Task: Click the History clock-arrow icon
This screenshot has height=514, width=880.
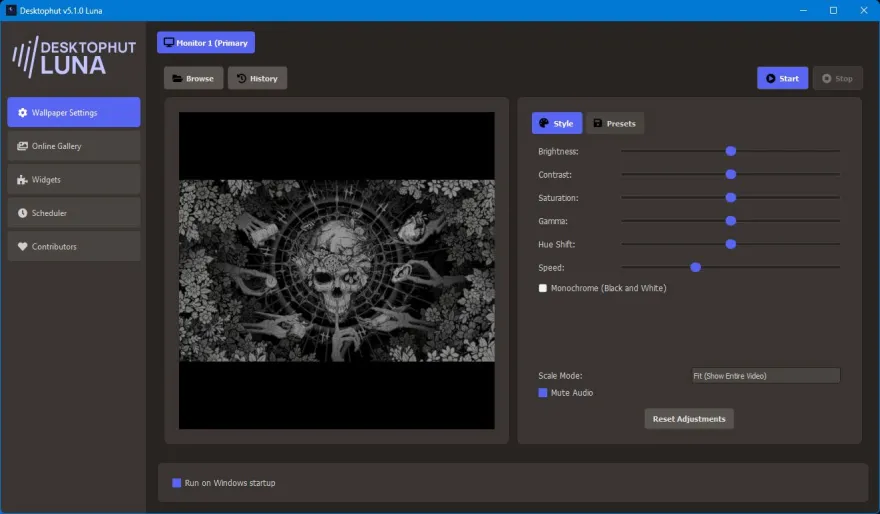Action: tap(241, 79)
